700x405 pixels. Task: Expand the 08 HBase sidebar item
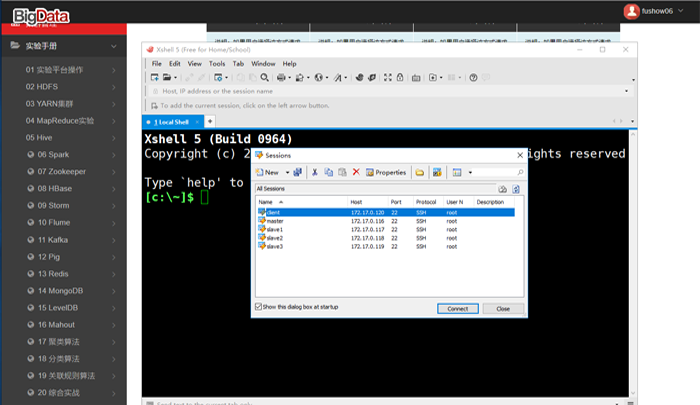click(x=66, y=188)
